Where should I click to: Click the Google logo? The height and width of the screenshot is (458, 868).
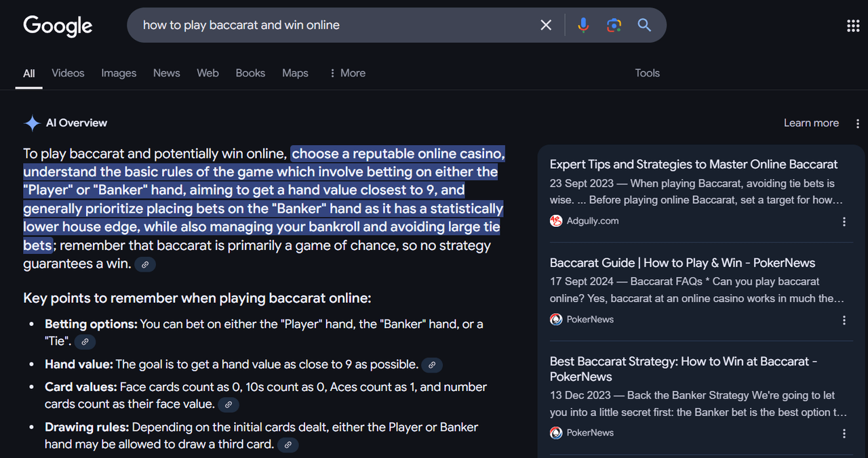click(x=58, y=26)
